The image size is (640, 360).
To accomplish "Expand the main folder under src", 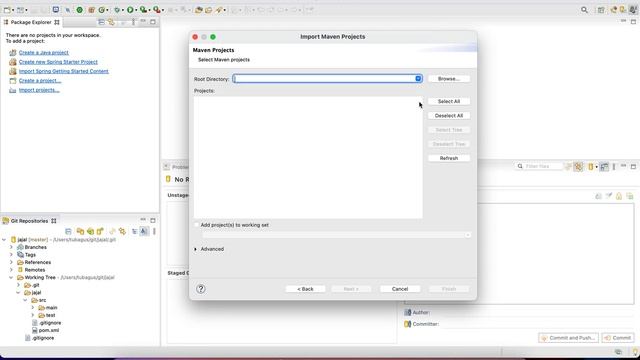I will [x=33, y=308].
